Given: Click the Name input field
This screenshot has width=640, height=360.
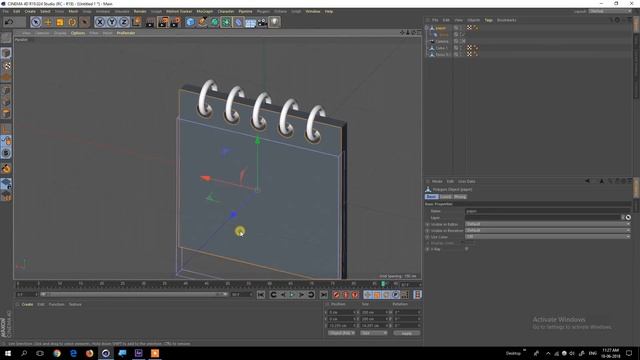Looking at the screenshot, I should pyautogui.click(x=548, y=211).
